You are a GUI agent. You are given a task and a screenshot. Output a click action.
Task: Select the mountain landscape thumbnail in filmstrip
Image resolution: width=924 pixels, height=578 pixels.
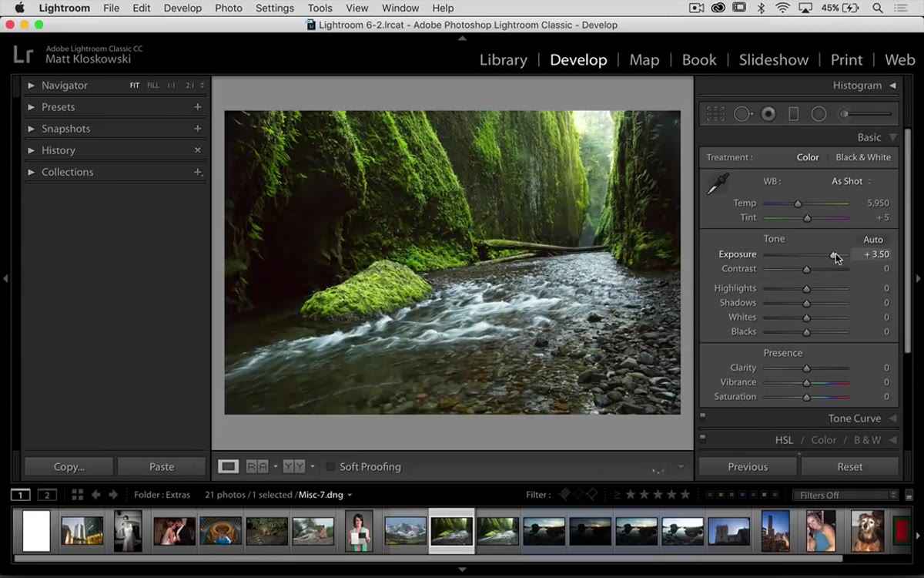[405, 531]
